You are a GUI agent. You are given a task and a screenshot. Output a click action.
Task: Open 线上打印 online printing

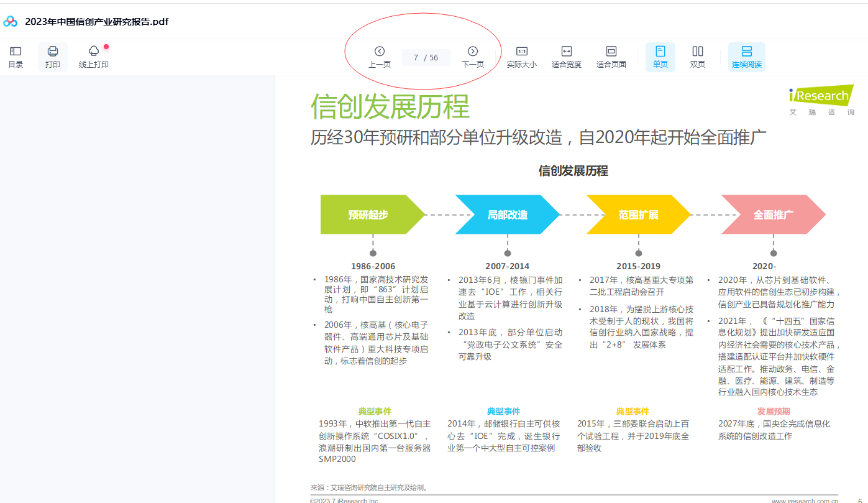[94, 57]
